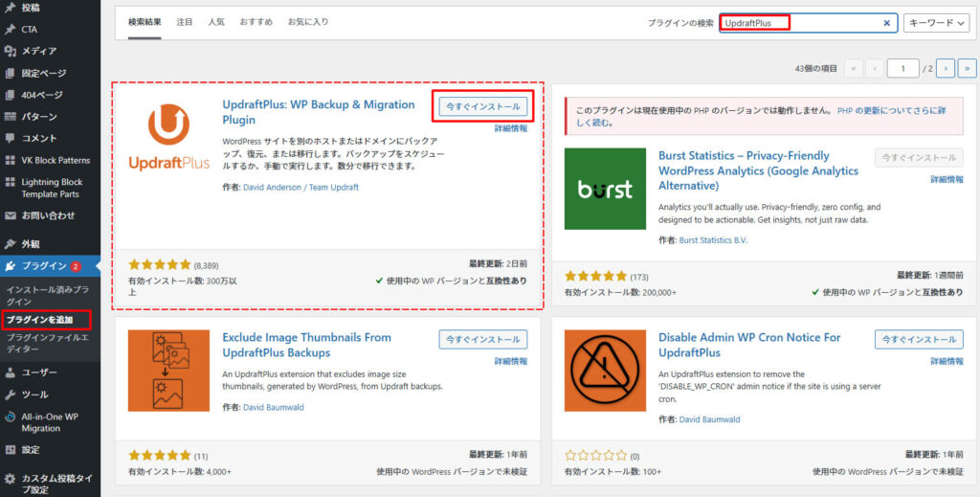Screen dimensions: 980x497
Task: Click UpdraftPlus star rating
Action: (x=160, y=265)
